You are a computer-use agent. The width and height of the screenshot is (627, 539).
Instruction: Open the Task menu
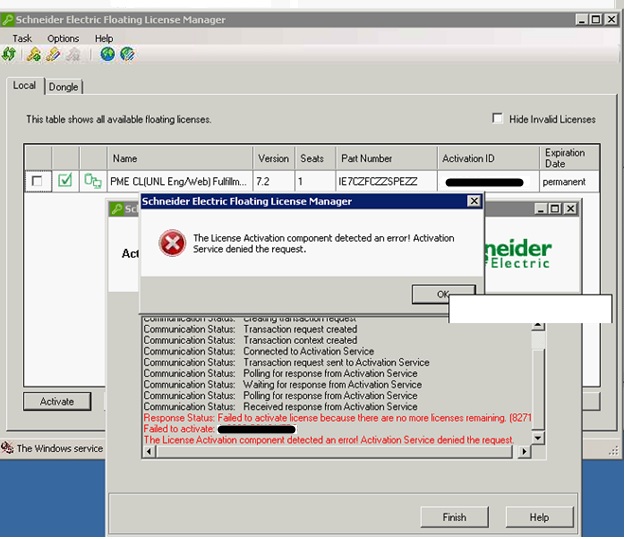point(22,38)
